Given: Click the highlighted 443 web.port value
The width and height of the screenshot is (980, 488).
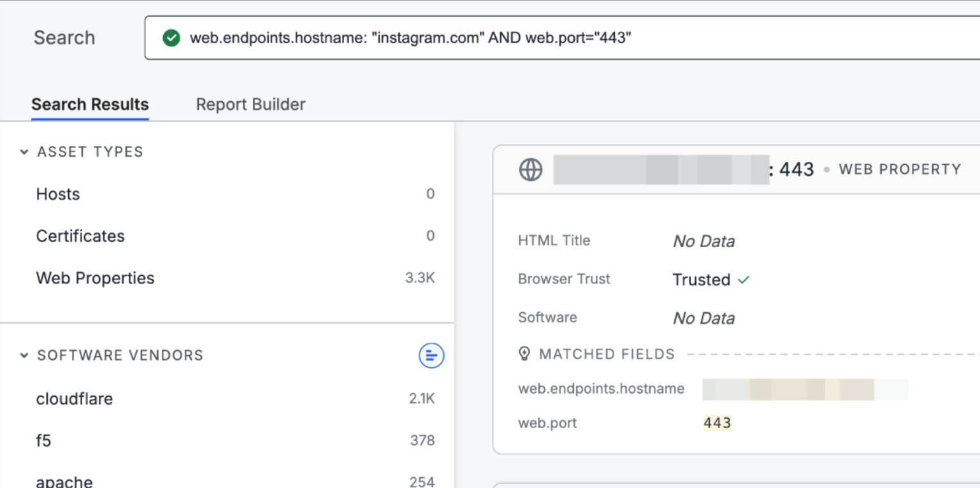Looking at the screenshot, I should coord(717,423).
